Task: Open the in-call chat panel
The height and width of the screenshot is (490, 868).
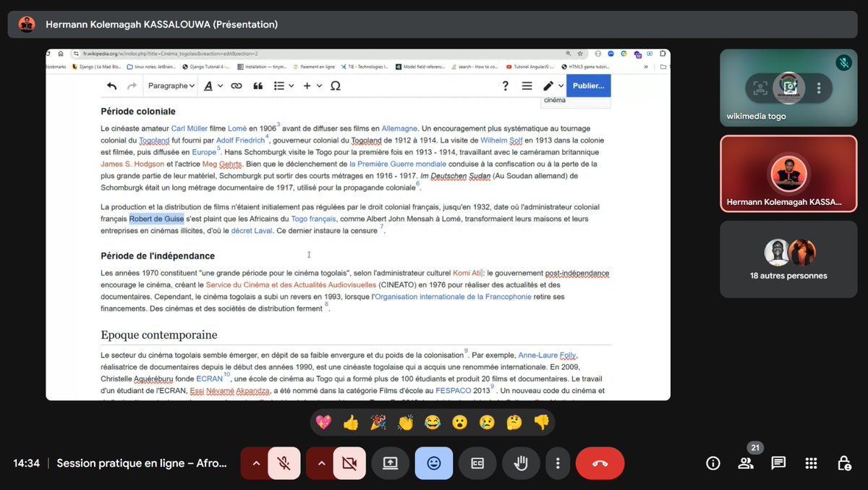Action: [x=778, y=463]
